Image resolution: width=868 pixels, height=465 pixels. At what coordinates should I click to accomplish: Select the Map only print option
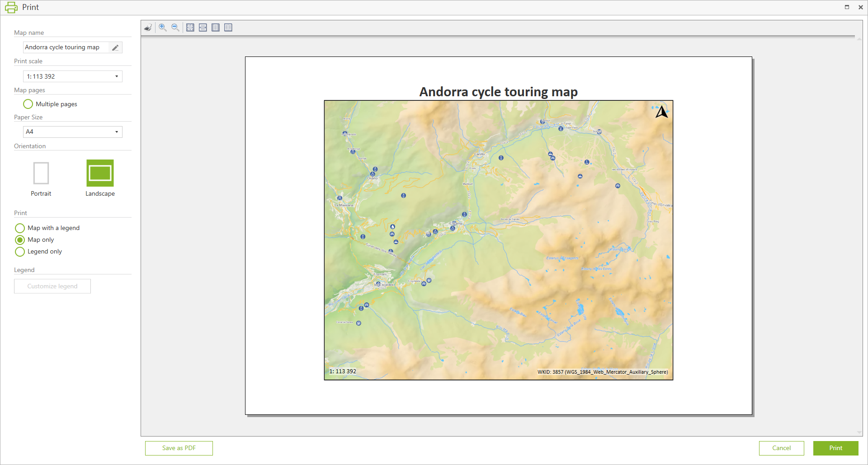(20, 240)
